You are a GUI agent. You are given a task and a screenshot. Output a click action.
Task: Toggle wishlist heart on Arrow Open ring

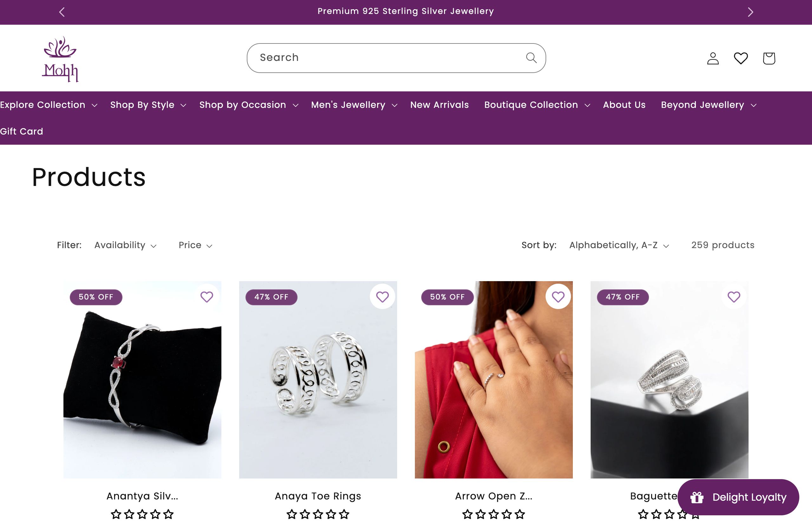[558, 297]
